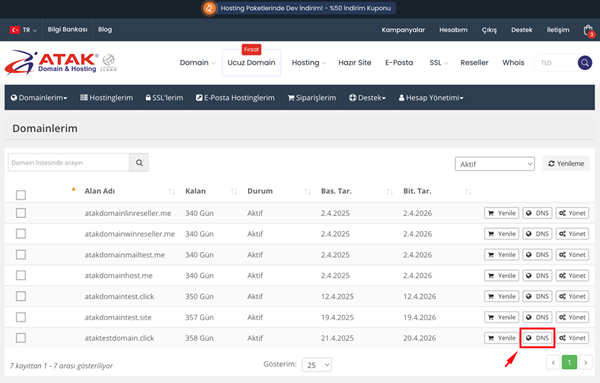Click Yönet for ataktestdomain.click
The height and width of the screenshot is (383, 600).
click(x=572, y=338)
